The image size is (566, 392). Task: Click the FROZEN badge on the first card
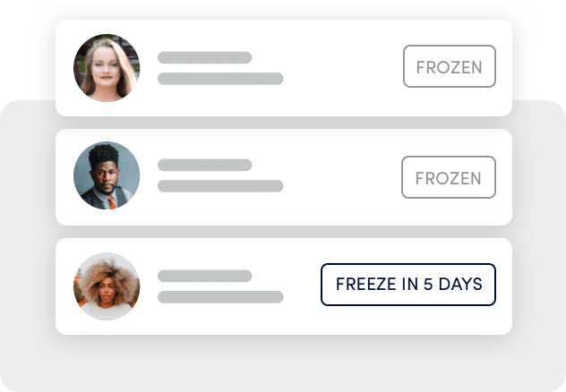(450, 66)
